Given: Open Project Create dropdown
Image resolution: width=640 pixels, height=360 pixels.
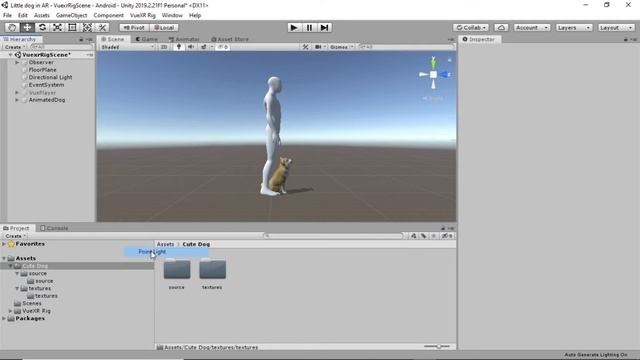Looking at the screenshot, I should (x=15, y=236).
